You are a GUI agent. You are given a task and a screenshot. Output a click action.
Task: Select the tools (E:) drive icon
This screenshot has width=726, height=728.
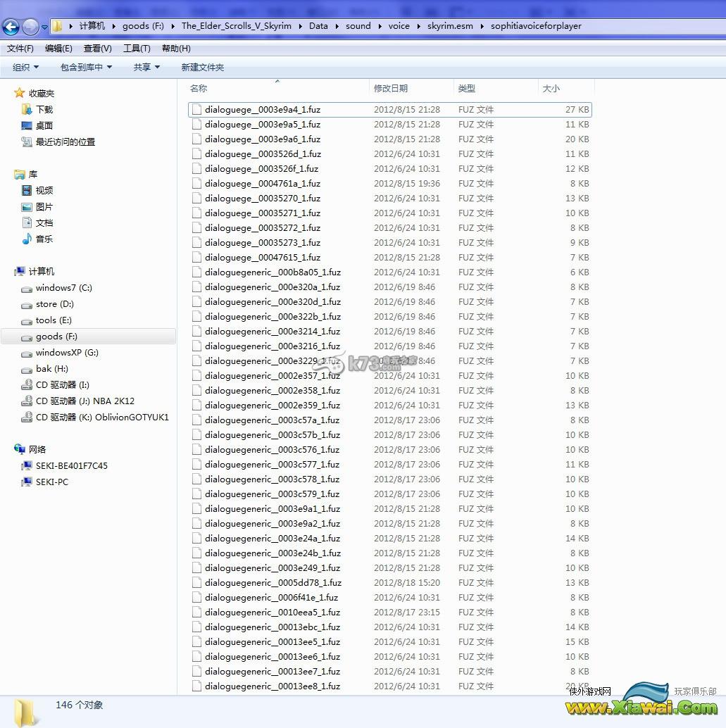coord(27,321)
